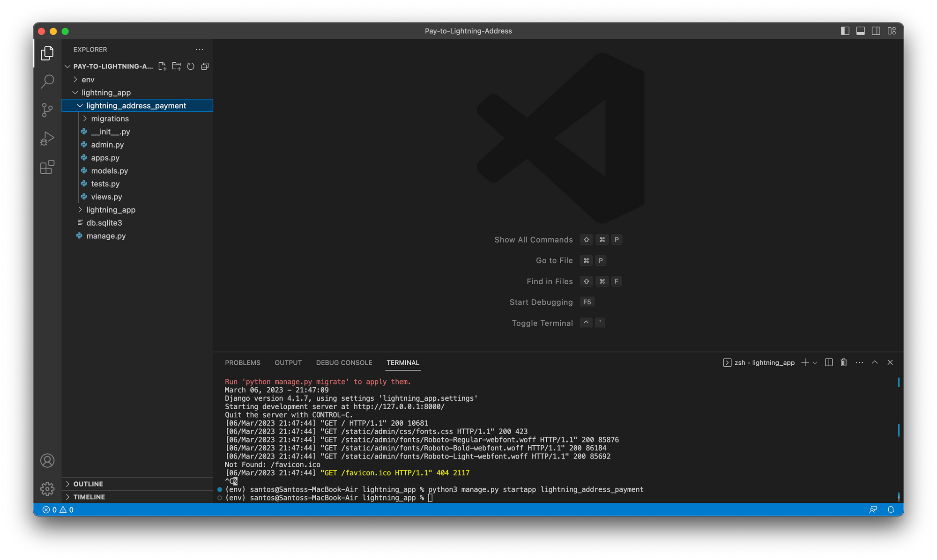This screenshot has width=937, height=560.
Task: Toggle the bottom panel layout icon
Action: (x=861, y=31)
